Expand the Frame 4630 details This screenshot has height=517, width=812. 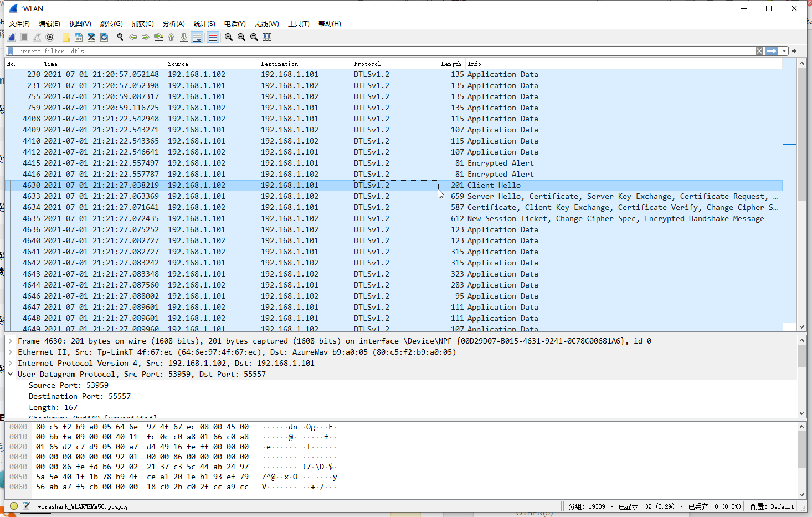coord(11,341)
